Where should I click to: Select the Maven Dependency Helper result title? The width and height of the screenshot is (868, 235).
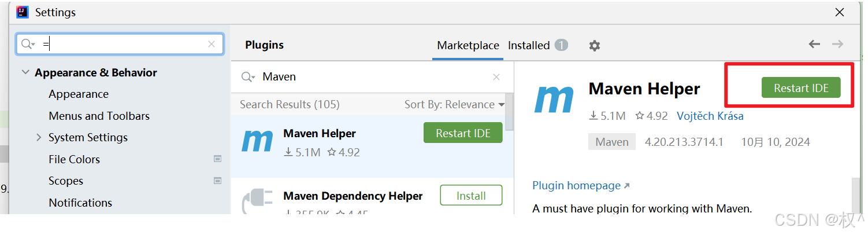[353, 196]
